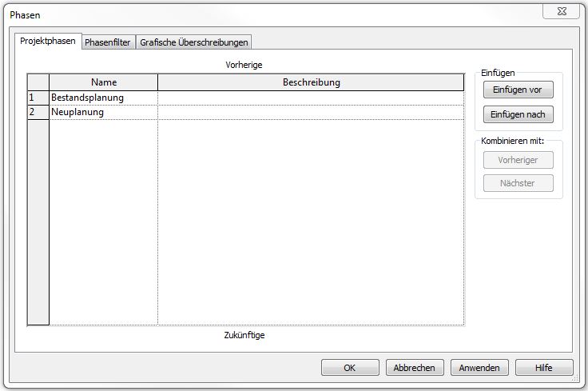588x391 pixels.
Task: Select row 2 via its row number
Action: pos(38,113)
